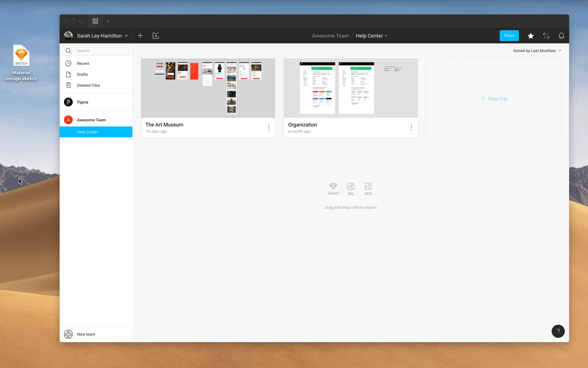
Task: Click the "a month ago" timestamp
Action: coord(299,131)
